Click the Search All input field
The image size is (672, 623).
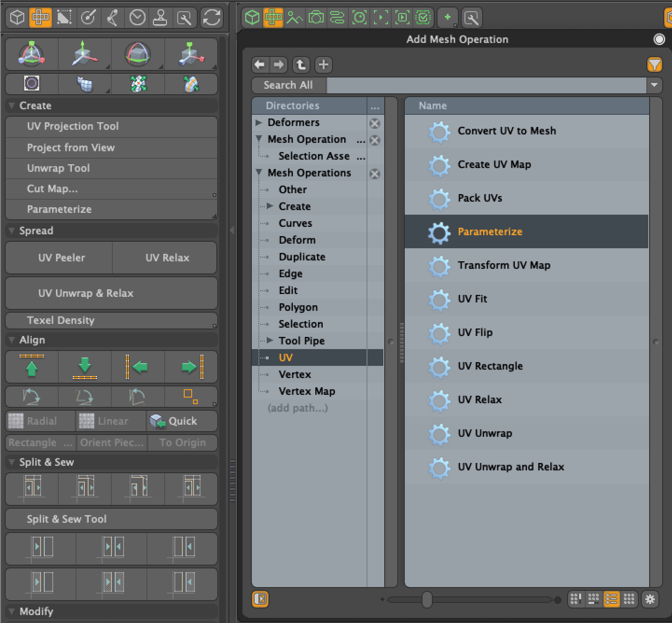pos(486,85)
